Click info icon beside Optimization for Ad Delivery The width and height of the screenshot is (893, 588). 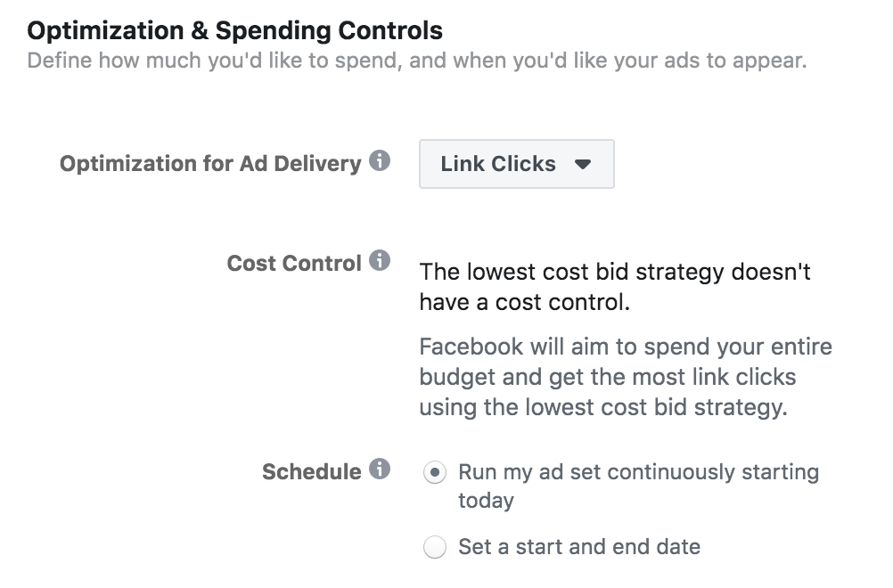click(x=380, y=162)
